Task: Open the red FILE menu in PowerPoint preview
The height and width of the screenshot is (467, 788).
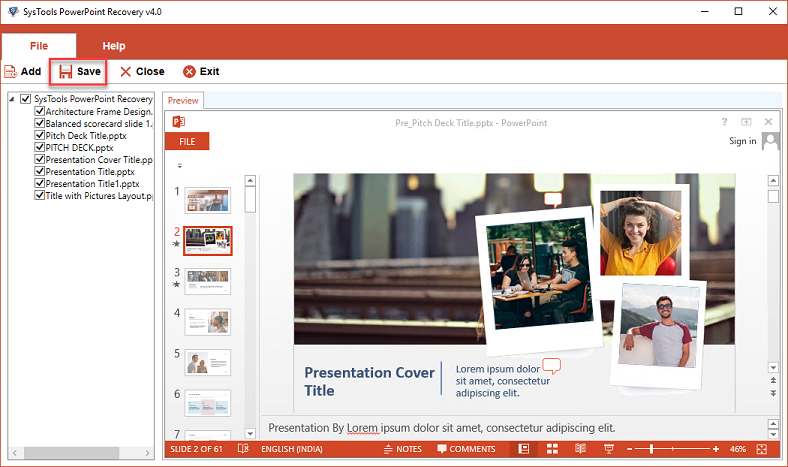Action: 187,141
